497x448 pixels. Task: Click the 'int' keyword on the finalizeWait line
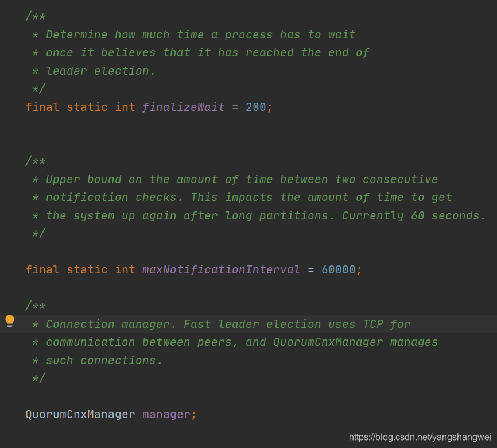(125, 107)
